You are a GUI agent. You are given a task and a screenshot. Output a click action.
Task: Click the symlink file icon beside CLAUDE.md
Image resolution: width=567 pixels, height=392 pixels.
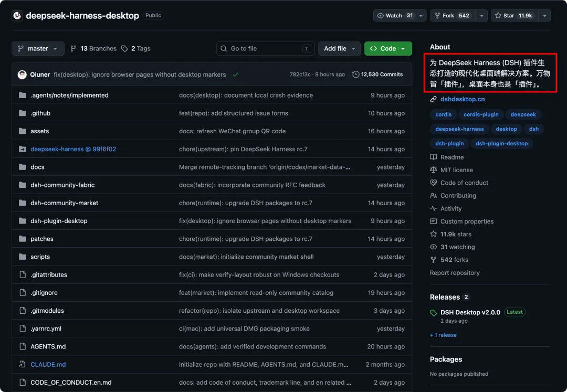point(23,364)
